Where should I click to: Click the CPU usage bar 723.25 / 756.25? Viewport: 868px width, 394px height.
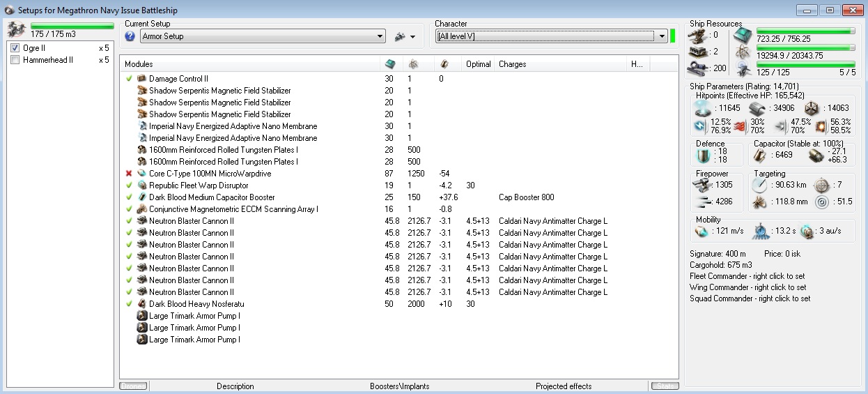[x=806, y=31]
